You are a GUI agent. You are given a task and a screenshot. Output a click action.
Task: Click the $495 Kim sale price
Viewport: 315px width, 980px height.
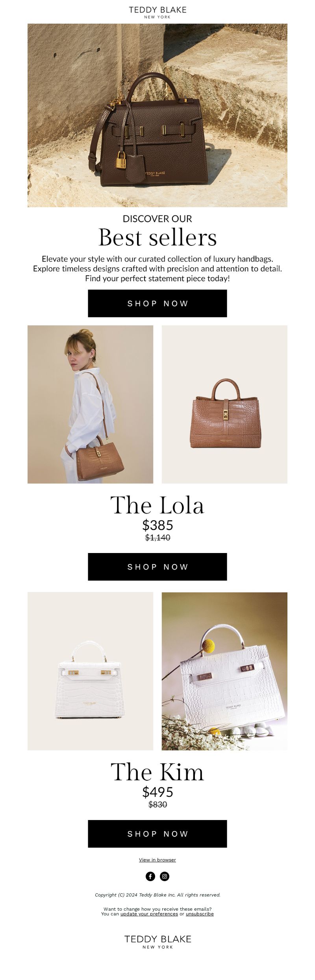coord(157,792)
